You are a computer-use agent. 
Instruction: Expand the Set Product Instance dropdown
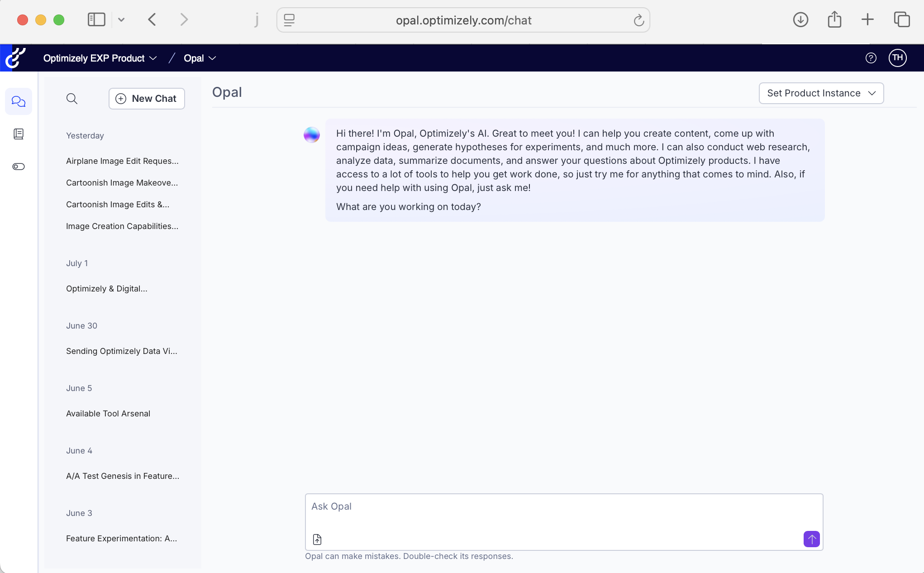coord(821,93)
